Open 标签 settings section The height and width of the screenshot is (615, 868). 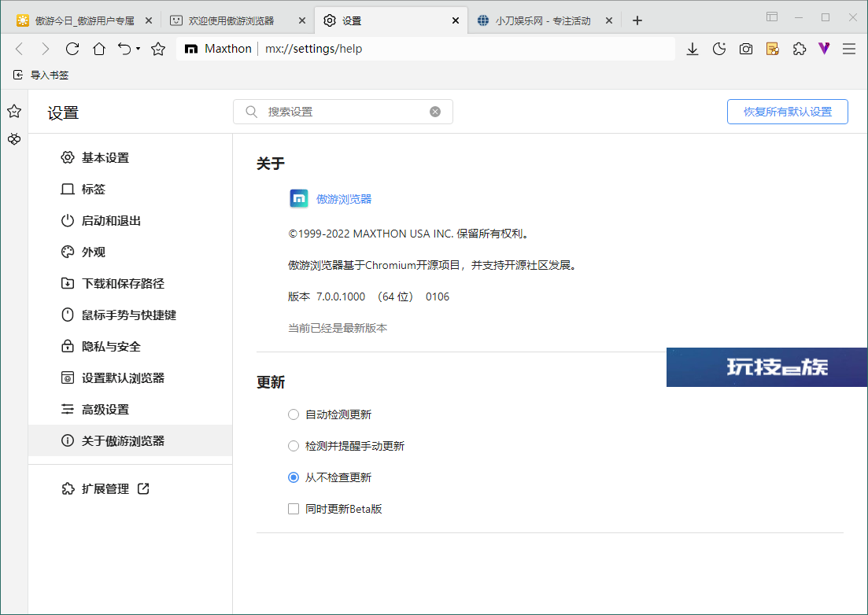pyautogui.click(x=130, y=190)
